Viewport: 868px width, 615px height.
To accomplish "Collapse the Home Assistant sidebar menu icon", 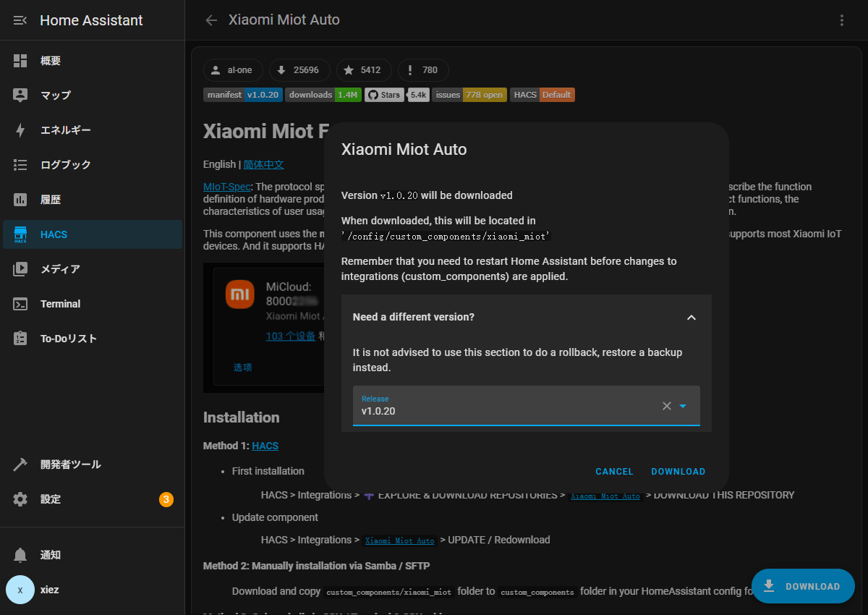I will tap(20, 20).
